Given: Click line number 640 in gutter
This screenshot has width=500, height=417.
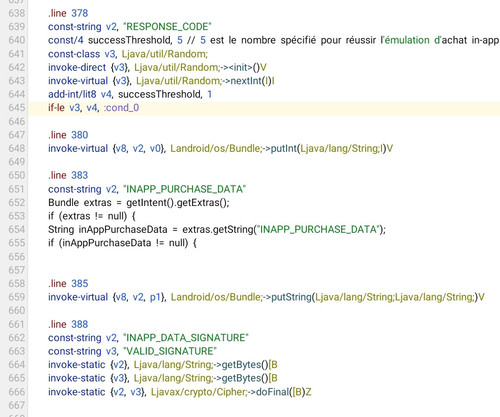Looking at the screenshot, I should click(17, 40).
